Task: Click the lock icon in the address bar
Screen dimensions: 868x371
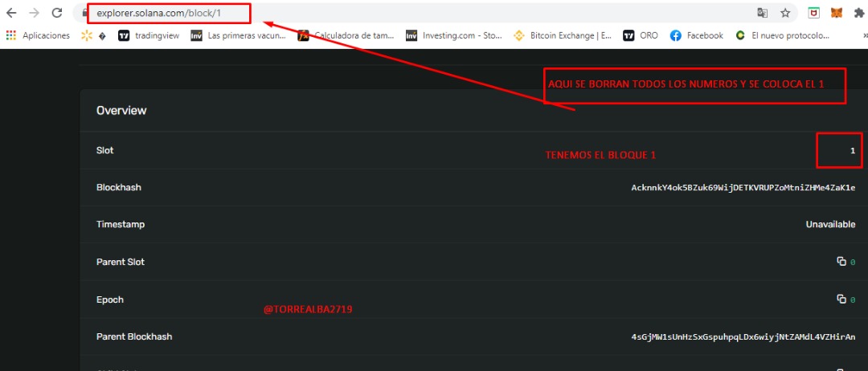Action: pos(84,13)
